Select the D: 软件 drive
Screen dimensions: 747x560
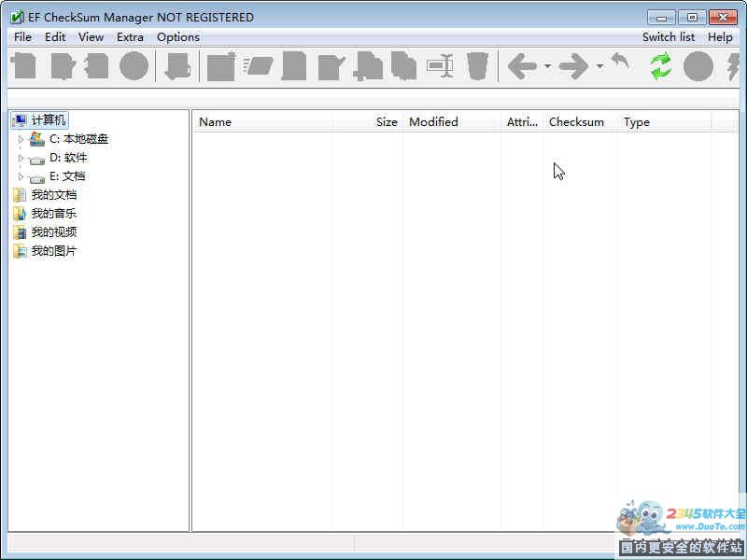(68, 158)
